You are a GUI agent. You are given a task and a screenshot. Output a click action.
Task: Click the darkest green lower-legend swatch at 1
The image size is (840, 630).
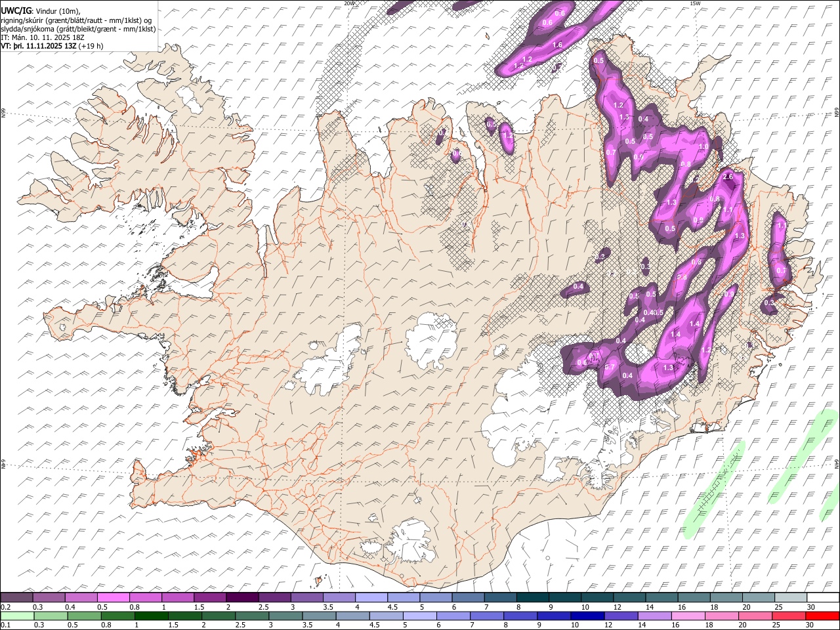click(152, 616)
